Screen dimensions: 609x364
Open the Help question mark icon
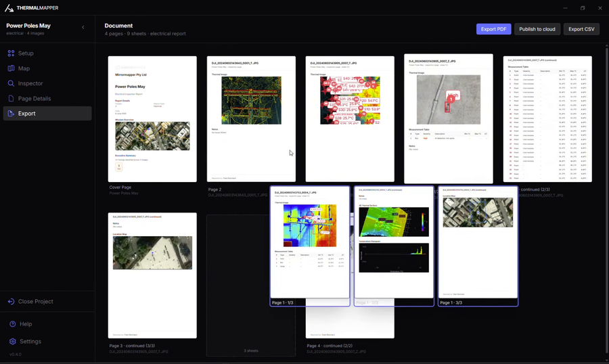[12, 324]
